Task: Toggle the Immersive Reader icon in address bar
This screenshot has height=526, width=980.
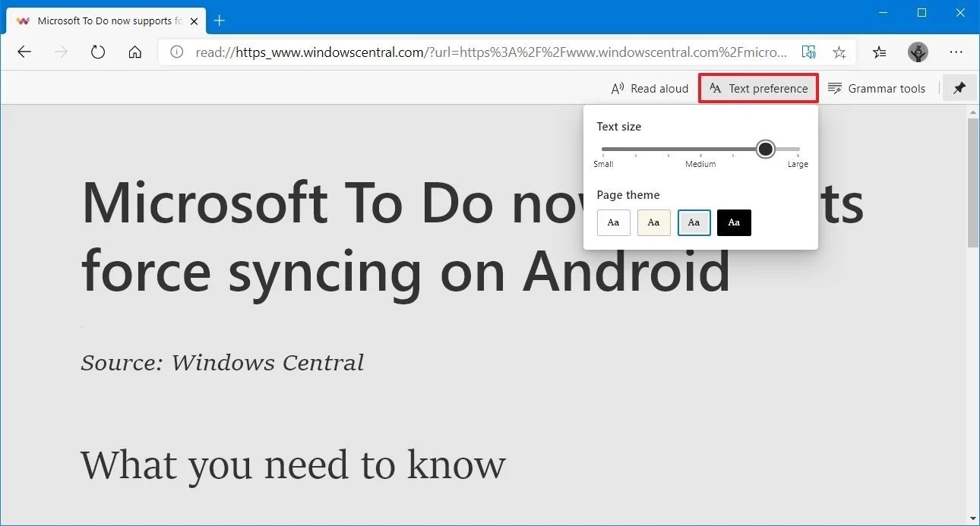Action: (809, 52)
